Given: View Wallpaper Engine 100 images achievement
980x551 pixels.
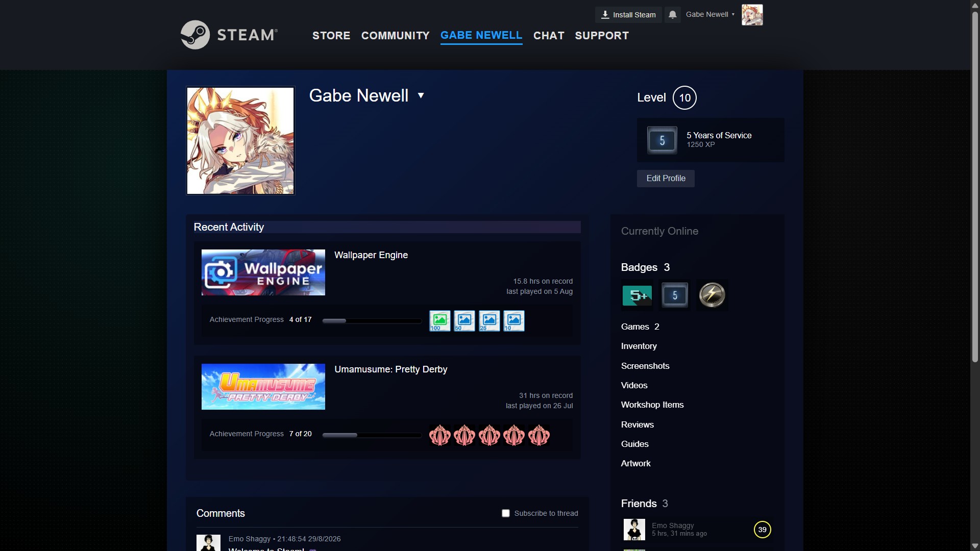Looking at the screenshot, I should (x=440, y=321).
